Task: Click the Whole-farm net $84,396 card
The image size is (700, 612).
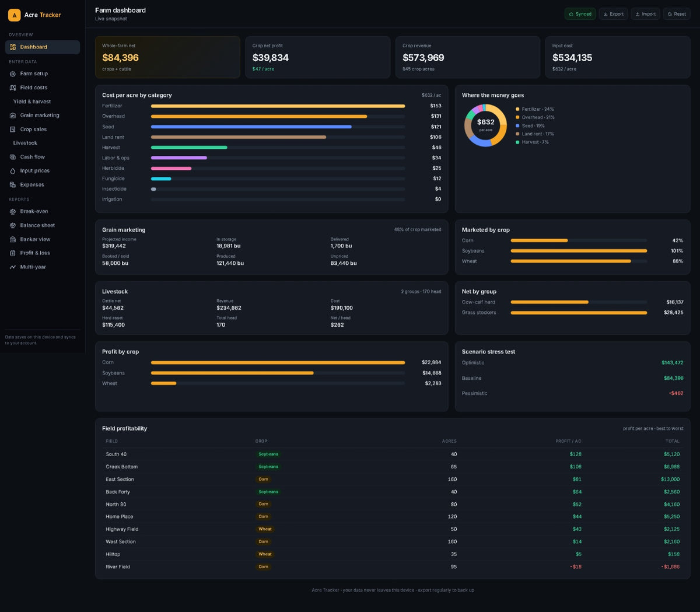Action: coord(167,57)
